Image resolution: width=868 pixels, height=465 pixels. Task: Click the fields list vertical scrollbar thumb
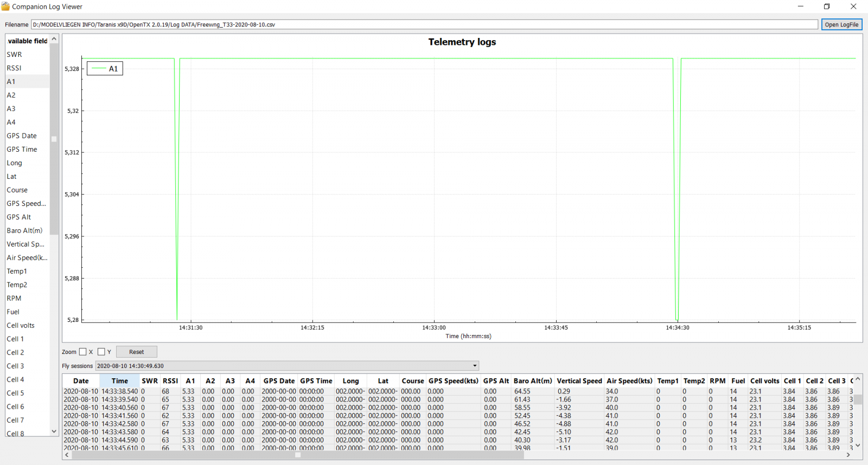click(x=54, y=139)
